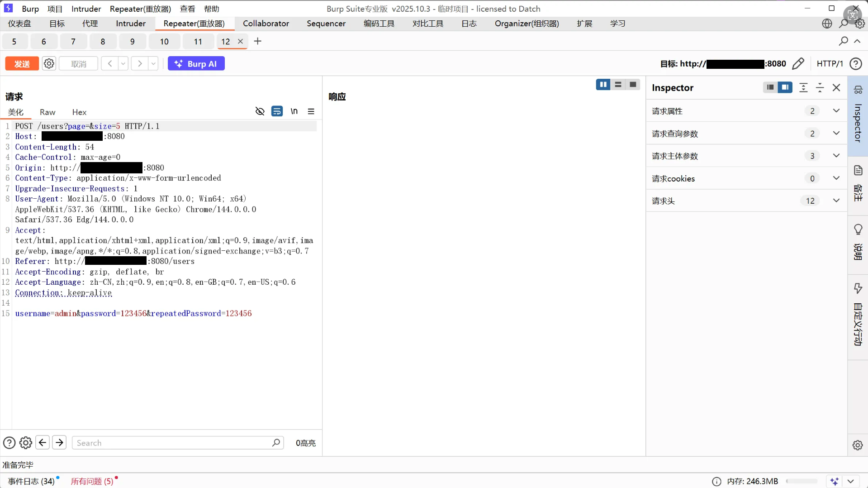Screen dimensions: 868x488
Task: Open Repeater tab 11
Action: point(198,42)
